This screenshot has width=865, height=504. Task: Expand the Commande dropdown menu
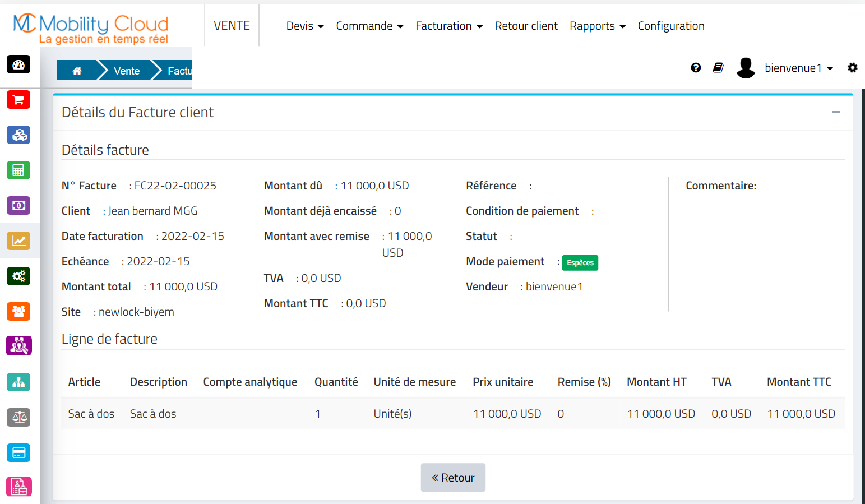coord(369,26)
